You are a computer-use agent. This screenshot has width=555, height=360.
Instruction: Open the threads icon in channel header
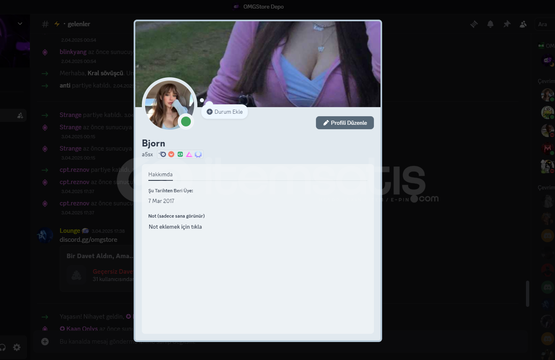coord(474,24)
